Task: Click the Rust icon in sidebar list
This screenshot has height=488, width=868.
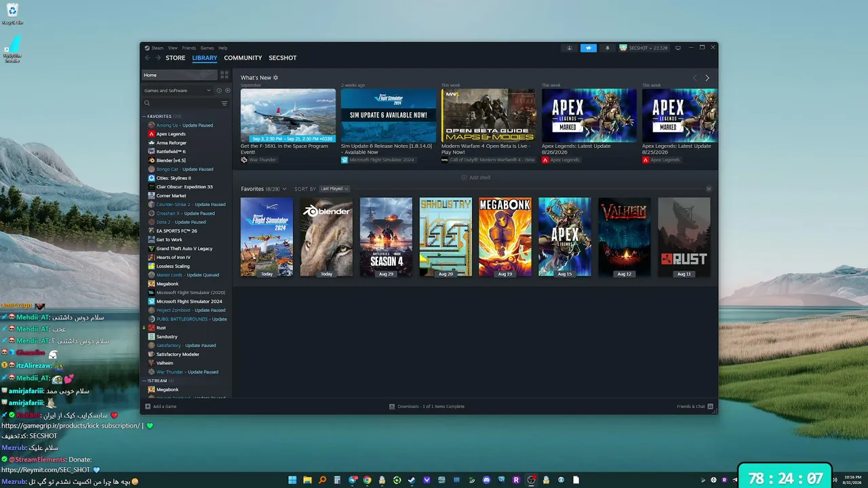Action: (x=151, y=328)
